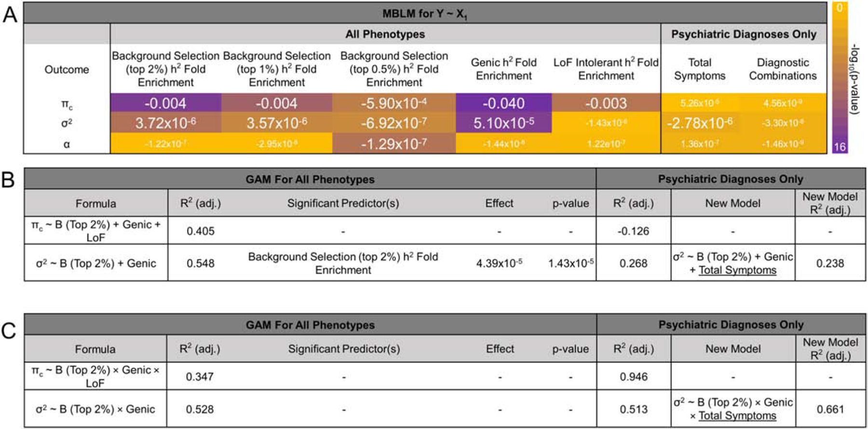
Task: Click 'Significant Predictor(s)' header in panel B
Action: [x=343, y=203]
